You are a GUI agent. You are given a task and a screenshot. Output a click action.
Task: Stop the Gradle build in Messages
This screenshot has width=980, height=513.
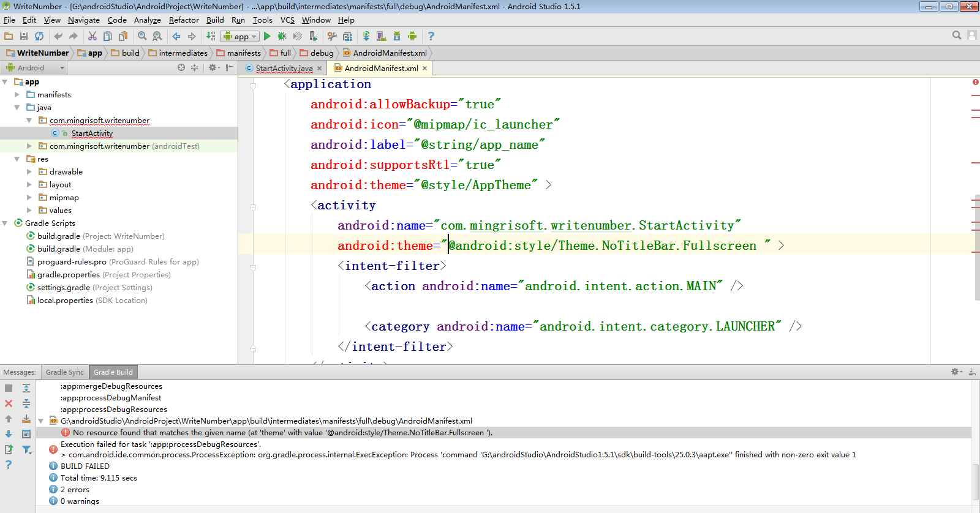coord(9,388)
